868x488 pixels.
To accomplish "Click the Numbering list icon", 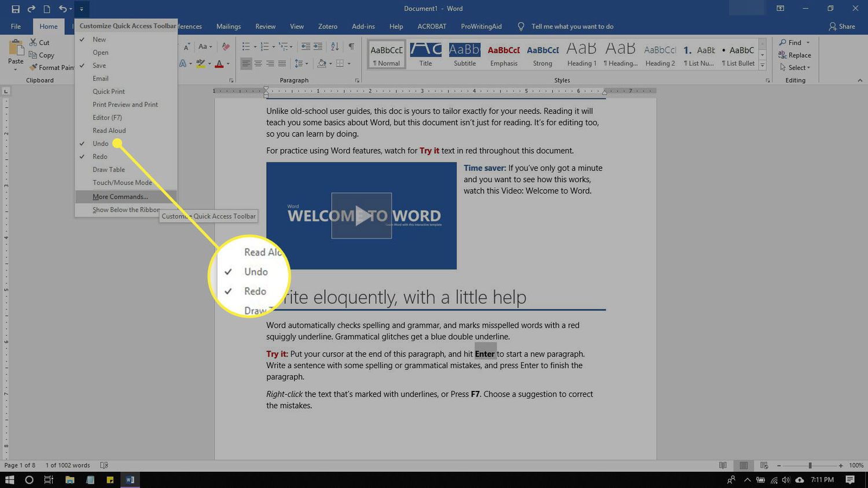I will [x=264, y=47].
